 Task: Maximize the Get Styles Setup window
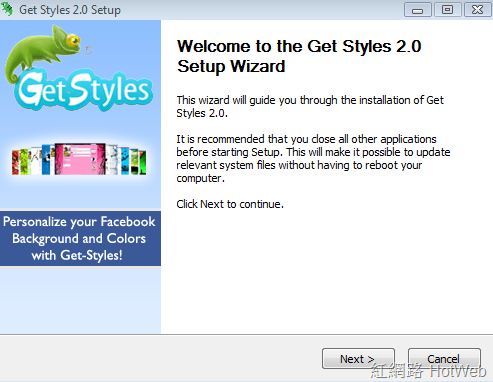click(448, 10)
